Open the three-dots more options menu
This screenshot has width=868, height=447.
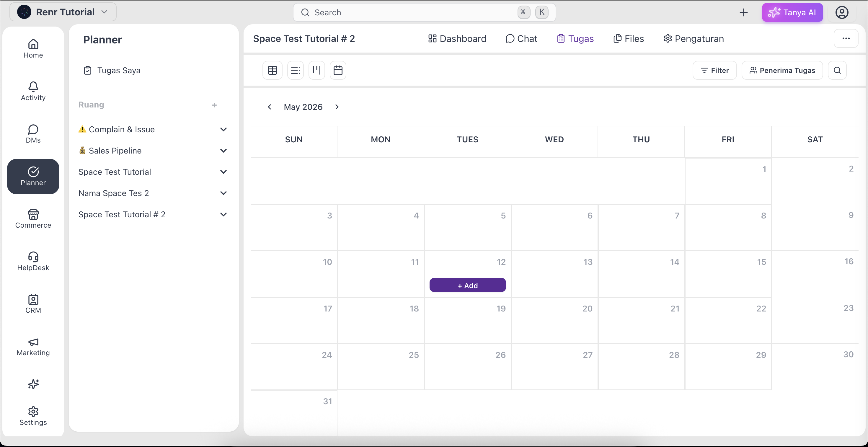(846, 38)
